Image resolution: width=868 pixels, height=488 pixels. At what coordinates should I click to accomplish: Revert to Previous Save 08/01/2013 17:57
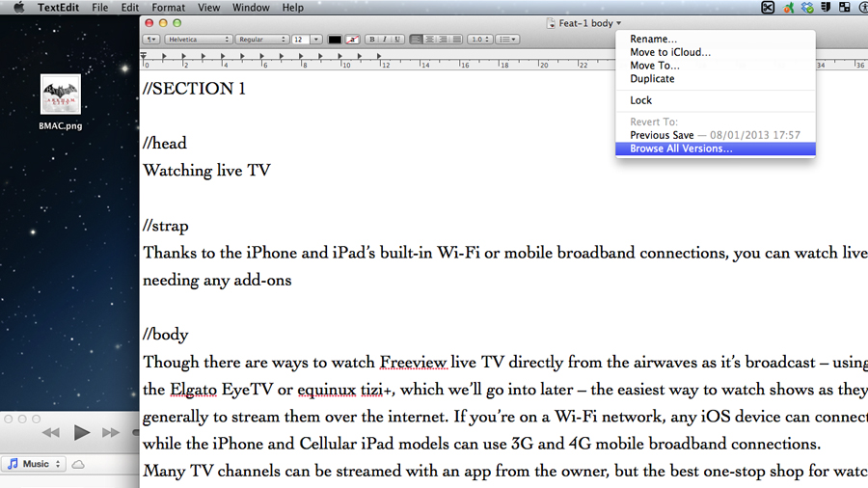click(716, 135)
